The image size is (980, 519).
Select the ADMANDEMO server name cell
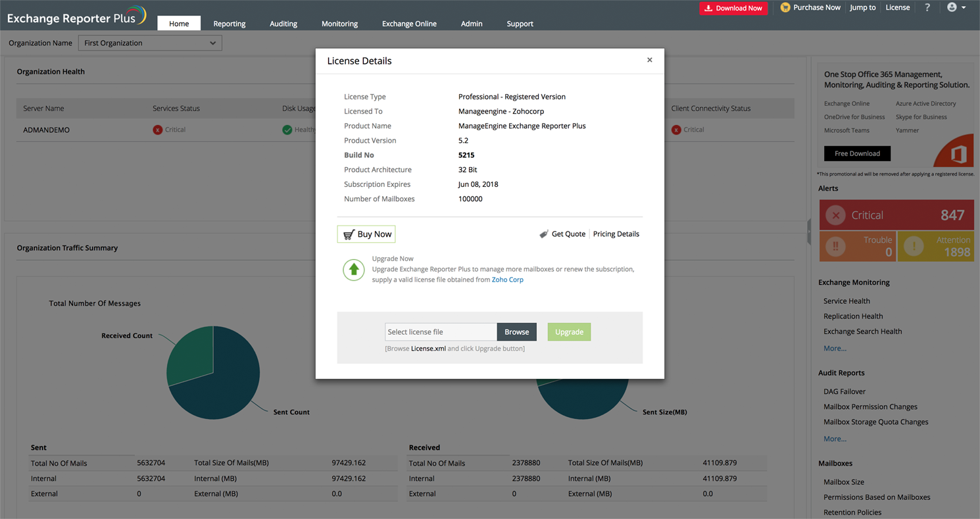[x=46, y=130]
